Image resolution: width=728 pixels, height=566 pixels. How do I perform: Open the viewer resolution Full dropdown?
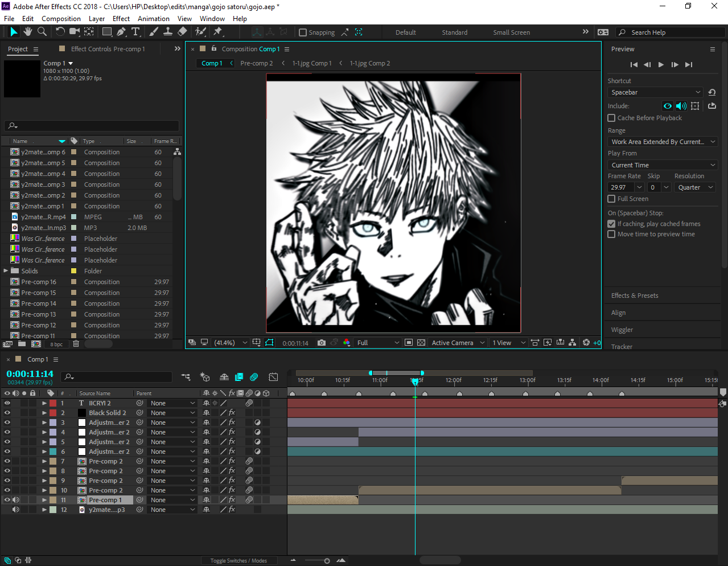click(x=378, y=343)
